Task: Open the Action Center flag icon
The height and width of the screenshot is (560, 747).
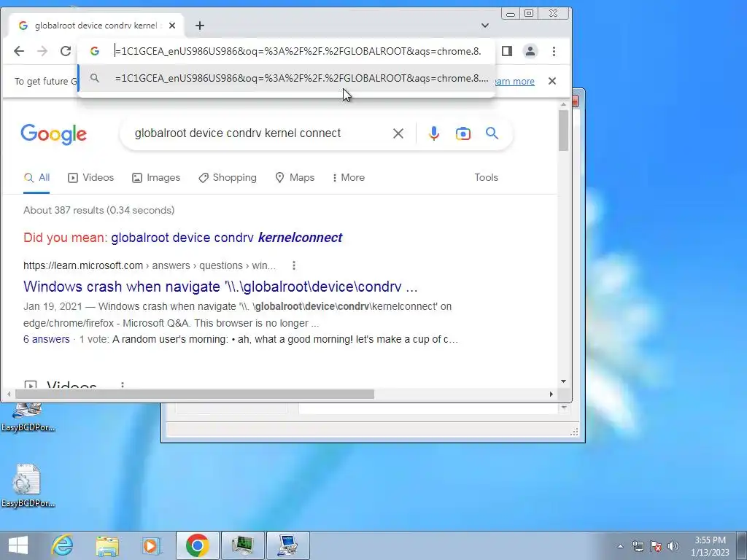Action: 656,546
